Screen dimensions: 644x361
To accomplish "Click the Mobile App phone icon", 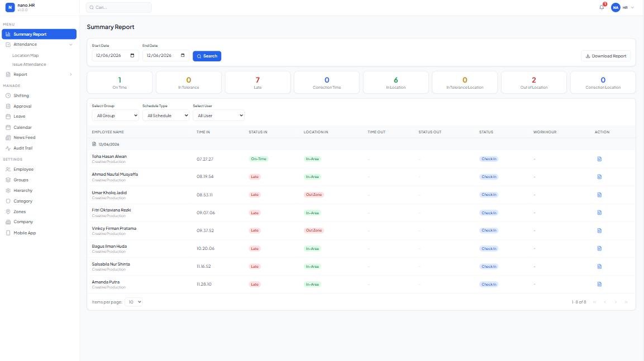I will tap(8, 233).
